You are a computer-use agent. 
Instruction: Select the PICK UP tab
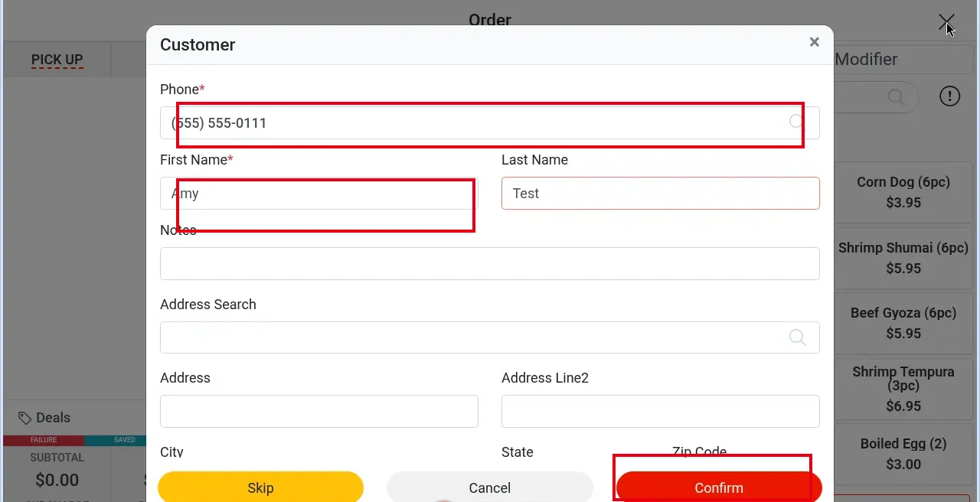click(57, 60)
